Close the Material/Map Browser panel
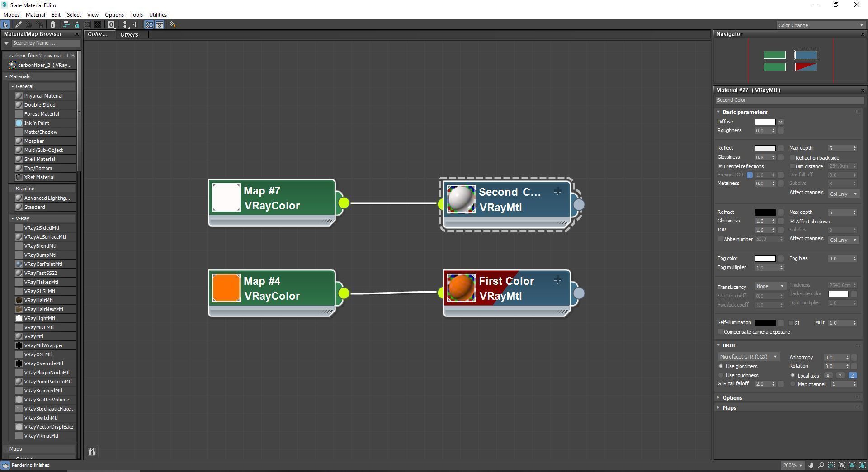868x472 pixels. [x=76, y=34]
